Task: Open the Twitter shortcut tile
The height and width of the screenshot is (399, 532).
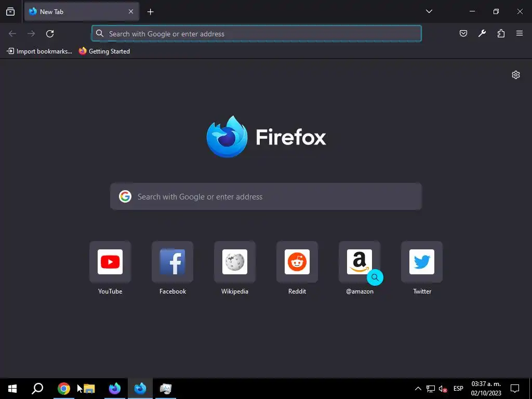Action: click(422, 262)
